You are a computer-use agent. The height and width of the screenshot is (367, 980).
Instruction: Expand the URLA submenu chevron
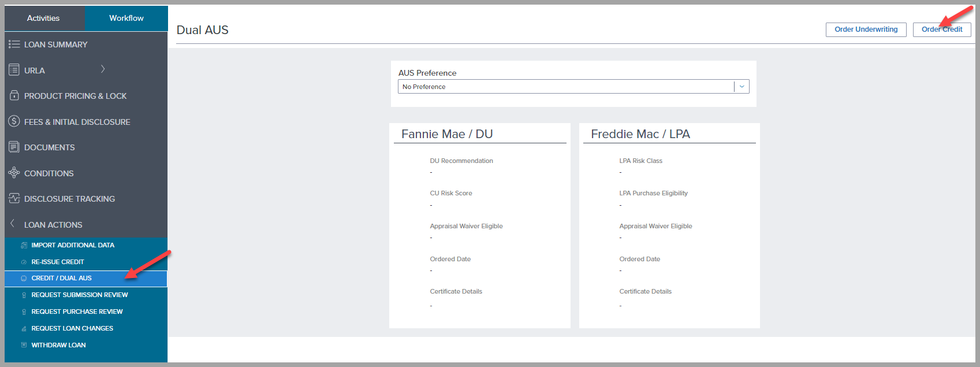pos(103,69)
